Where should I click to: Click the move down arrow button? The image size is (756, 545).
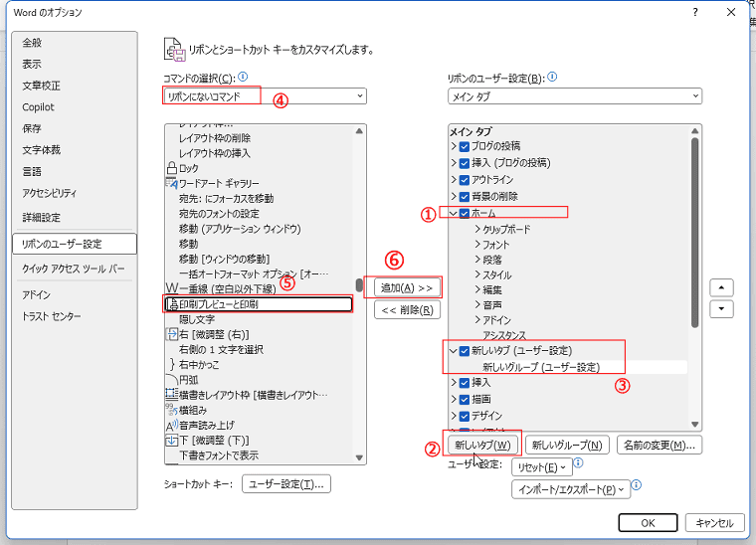[x=721, y=308]
